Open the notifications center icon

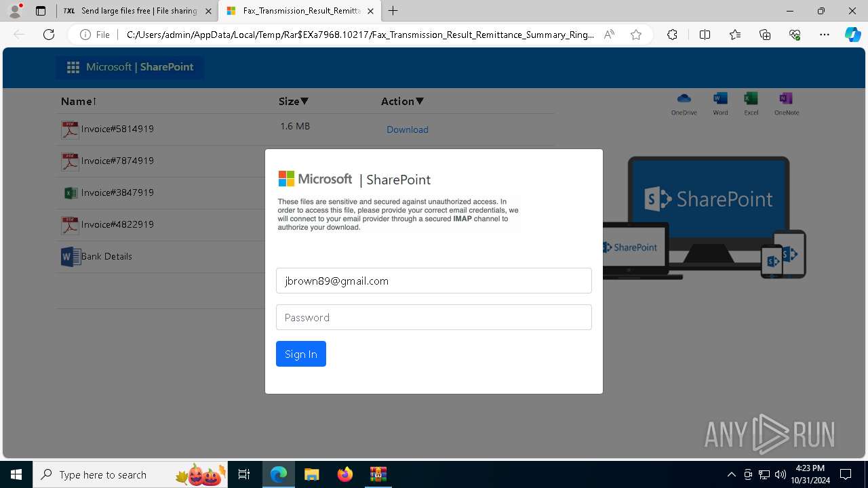coord(846,474)
